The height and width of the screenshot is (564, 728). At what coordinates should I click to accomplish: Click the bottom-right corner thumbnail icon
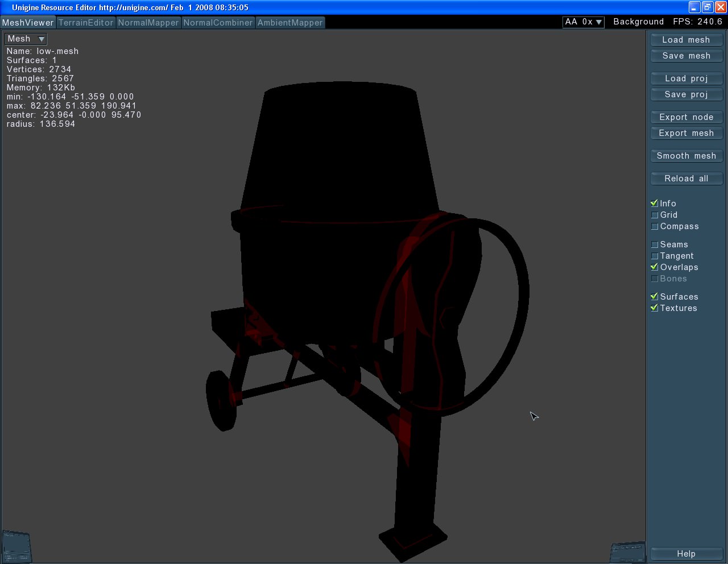pyautogui.click(x=628, y=552)
